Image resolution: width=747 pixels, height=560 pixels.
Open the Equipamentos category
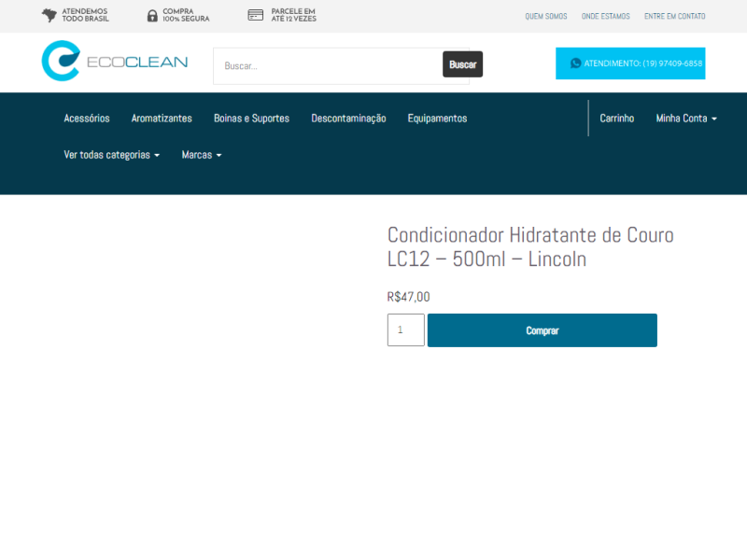tap(437, 119)
